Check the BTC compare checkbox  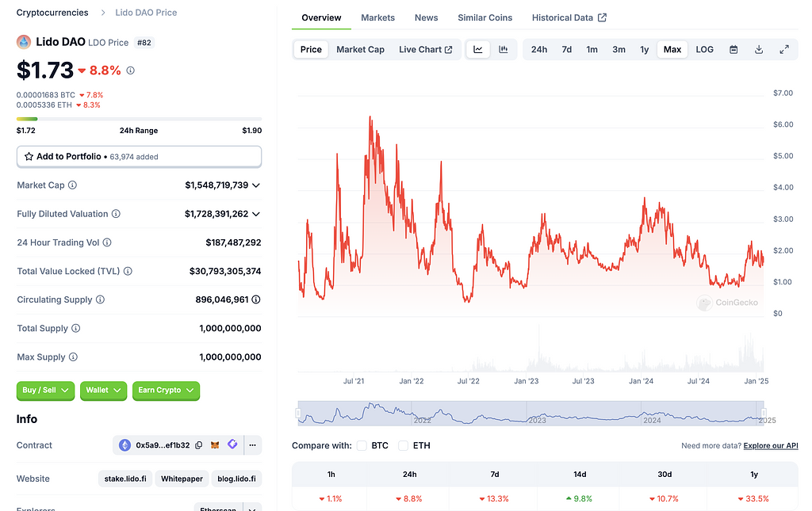362,446
